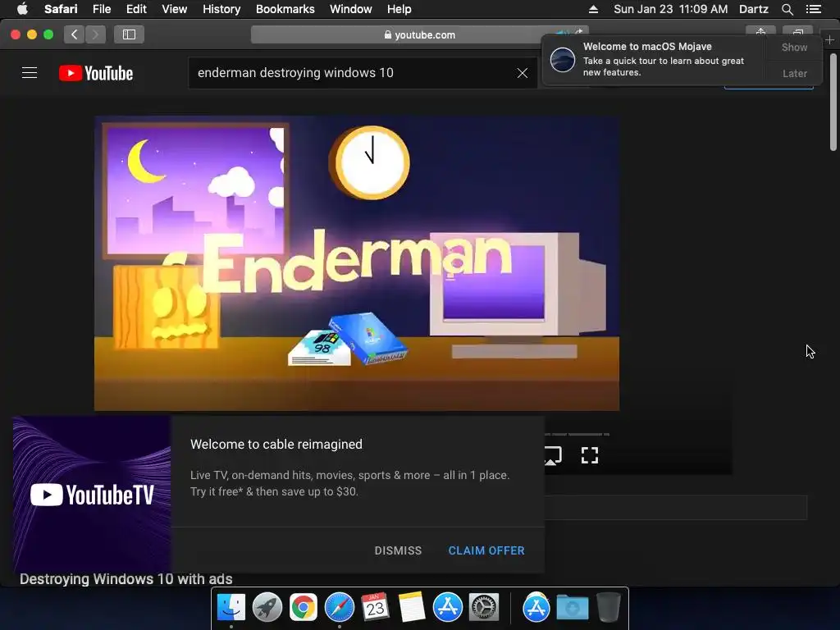Open the Trash in the Dock
Screen dimensions: 840x630
609,607
